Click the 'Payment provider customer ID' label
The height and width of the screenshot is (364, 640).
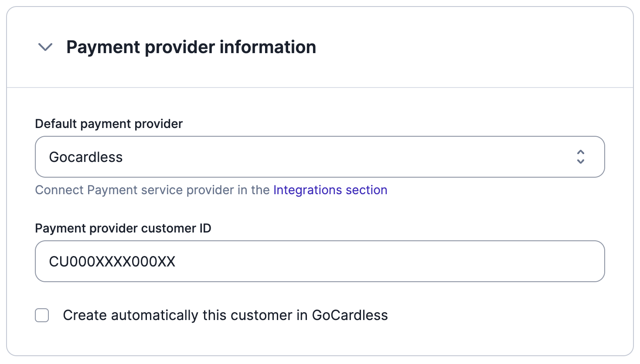click(123, 229)
